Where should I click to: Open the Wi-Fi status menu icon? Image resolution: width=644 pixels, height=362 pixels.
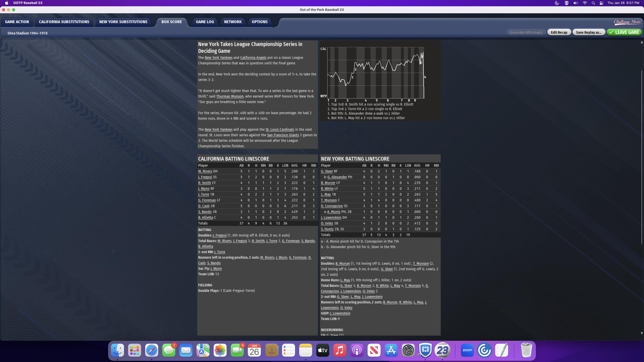pos(585,3)
